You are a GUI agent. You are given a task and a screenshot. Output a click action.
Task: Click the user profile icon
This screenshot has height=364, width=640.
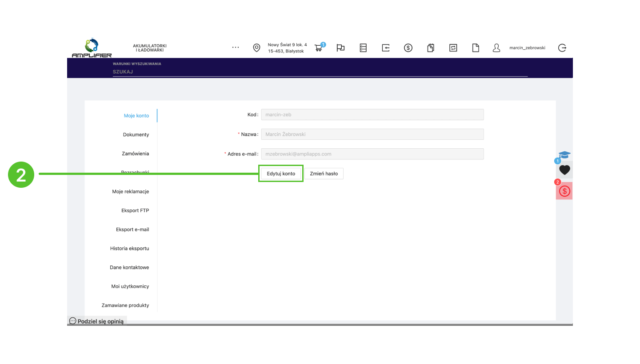coord(496,48)
